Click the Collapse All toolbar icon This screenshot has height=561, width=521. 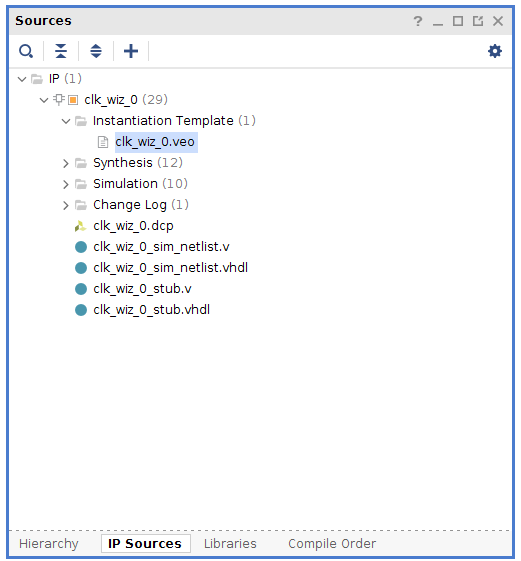pos(61,51)
